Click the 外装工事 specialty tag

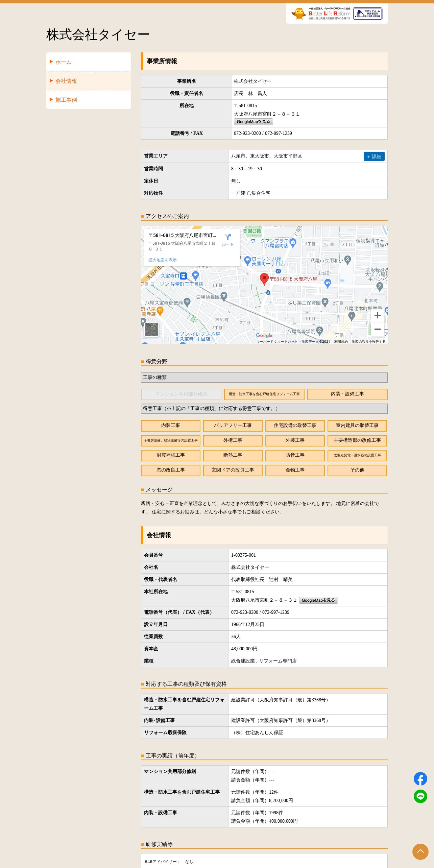pyautogui.click(x=295, y=440)
